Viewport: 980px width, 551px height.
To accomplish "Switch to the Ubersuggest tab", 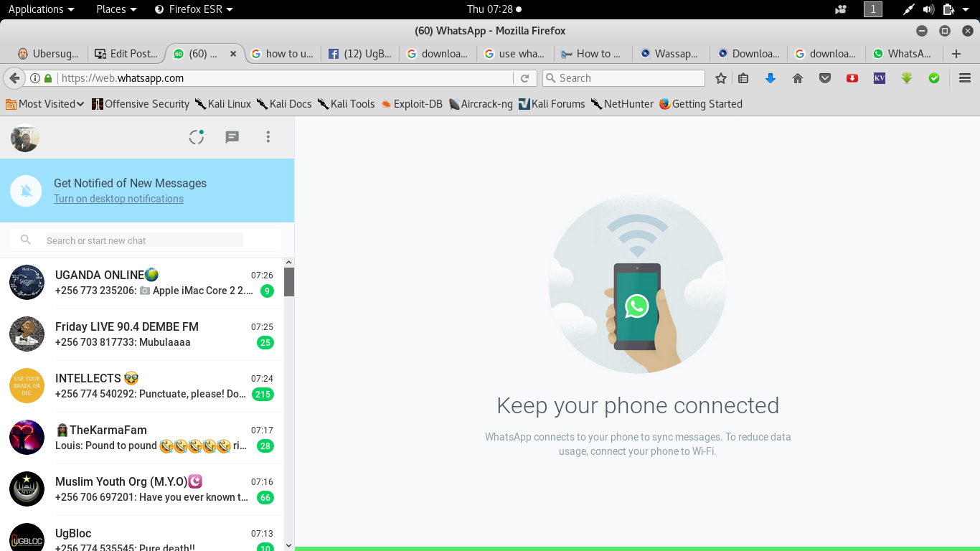I will pos(49,54).
